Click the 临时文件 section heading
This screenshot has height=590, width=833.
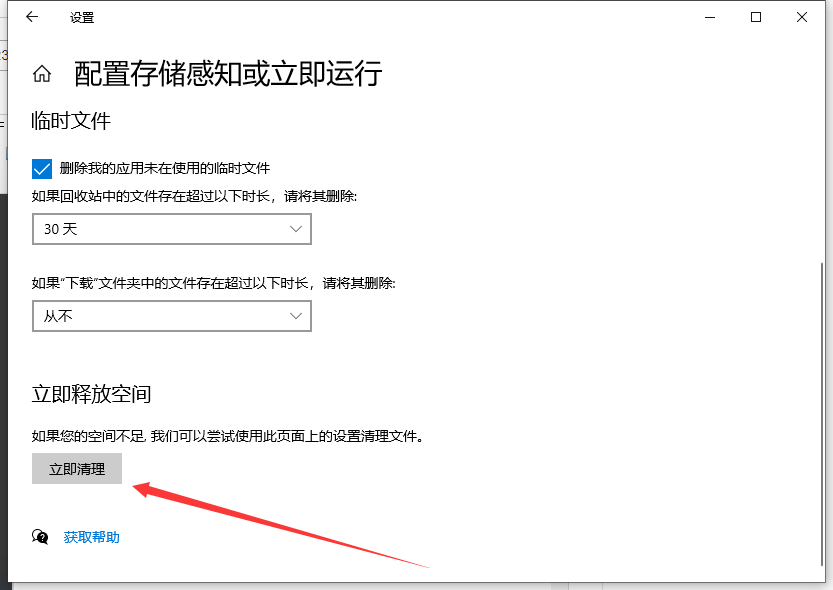tap(71, 122)
